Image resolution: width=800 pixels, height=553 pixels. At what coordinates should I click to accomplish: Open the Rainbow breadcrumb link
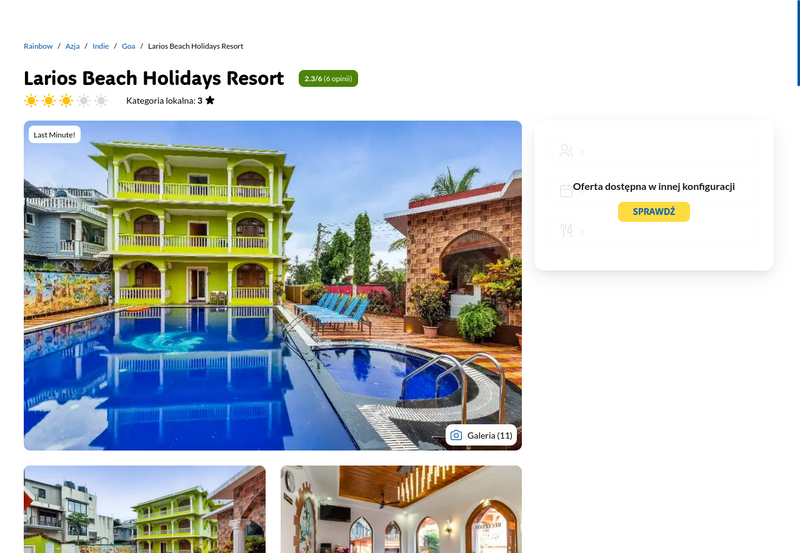click(38, 46)
